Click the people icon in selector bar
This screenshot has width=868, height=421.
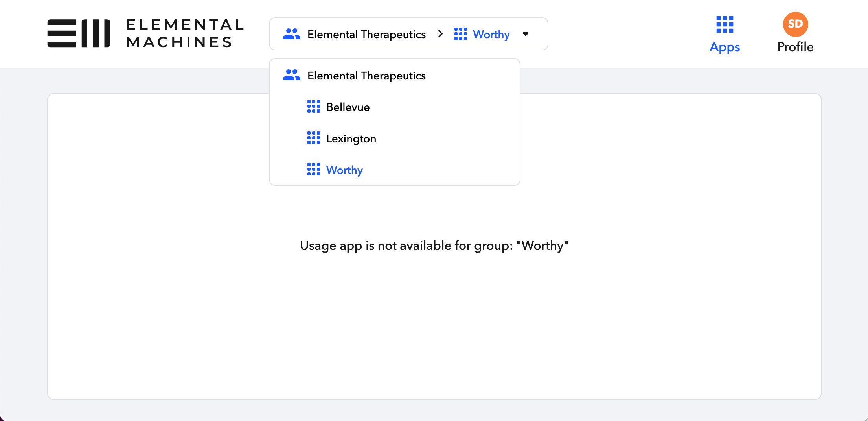point(291,34)
